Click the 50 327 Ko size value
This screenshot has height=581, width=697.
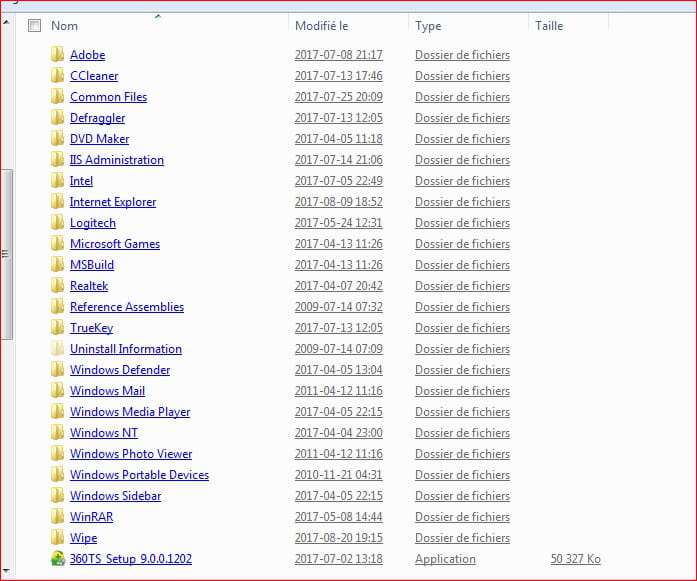(x=576, y=558)
